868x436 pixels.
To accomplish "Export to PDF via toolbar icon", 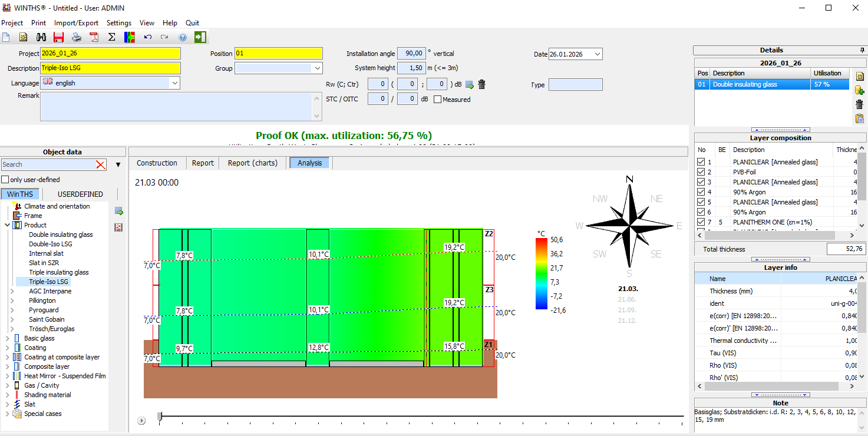I will (x=94, y=37).
